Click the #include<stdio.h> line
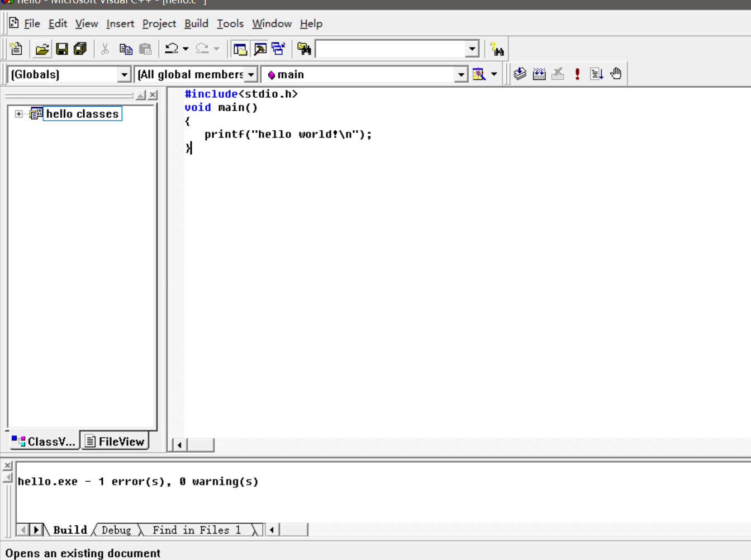Screen dimensions: 751x560 241,94
